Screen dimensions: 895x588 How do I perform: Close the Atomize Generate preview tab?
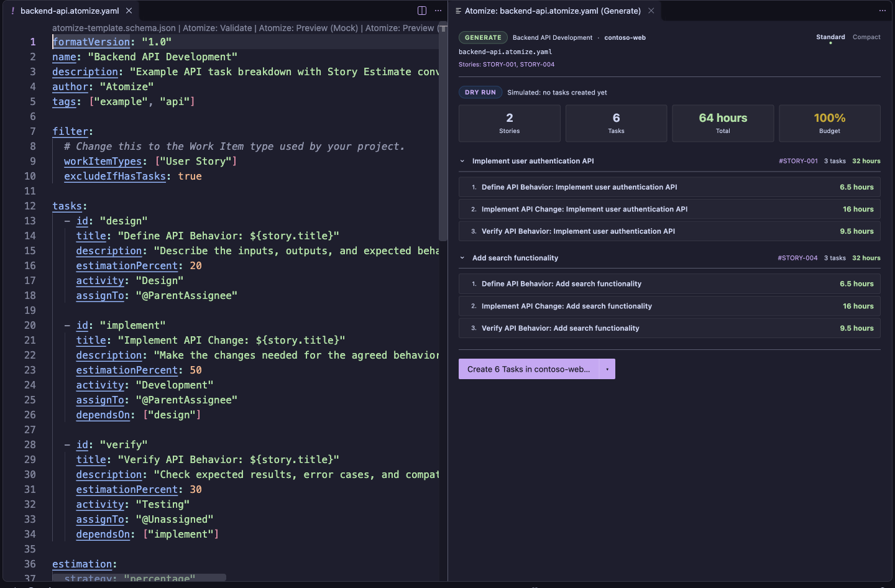[651, 11]
